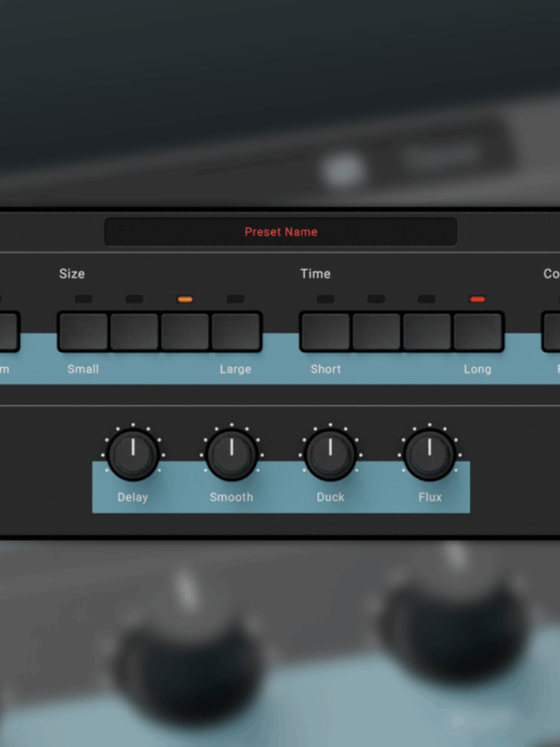Click the Smooth label text
560x747 pixels.
(x=231, y=497)
